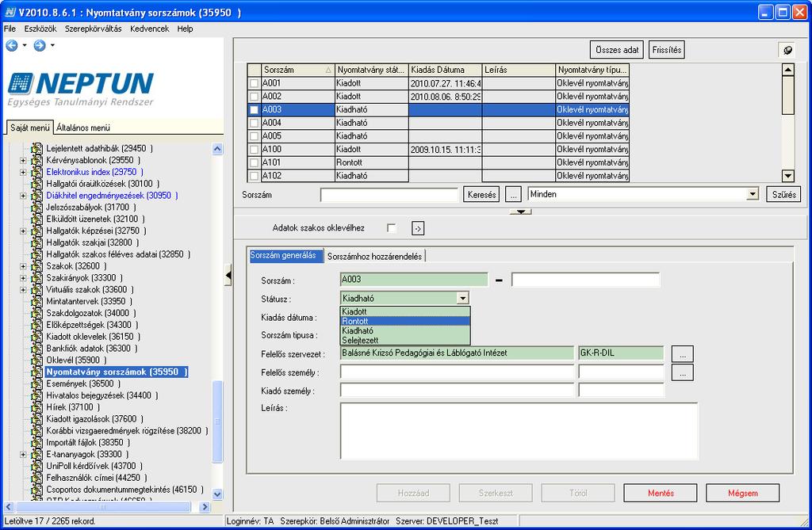This screenshot has height=530, width=812.
Task: Check the checkbox for row A005
Action: [254, 136]
